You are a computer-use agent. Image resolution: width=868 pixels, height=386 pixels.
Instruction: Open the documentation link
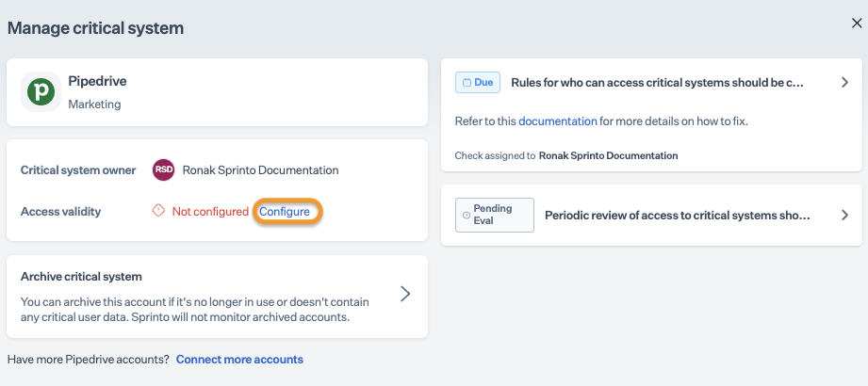[557, 121]
